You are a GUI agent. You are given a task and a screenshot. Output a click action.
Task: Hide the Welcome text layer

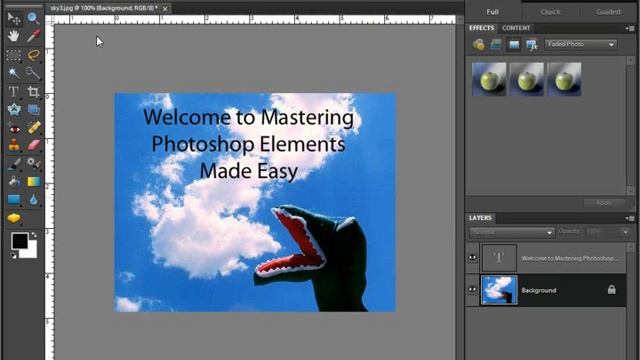pyautogui.click(x=472, y=258)
